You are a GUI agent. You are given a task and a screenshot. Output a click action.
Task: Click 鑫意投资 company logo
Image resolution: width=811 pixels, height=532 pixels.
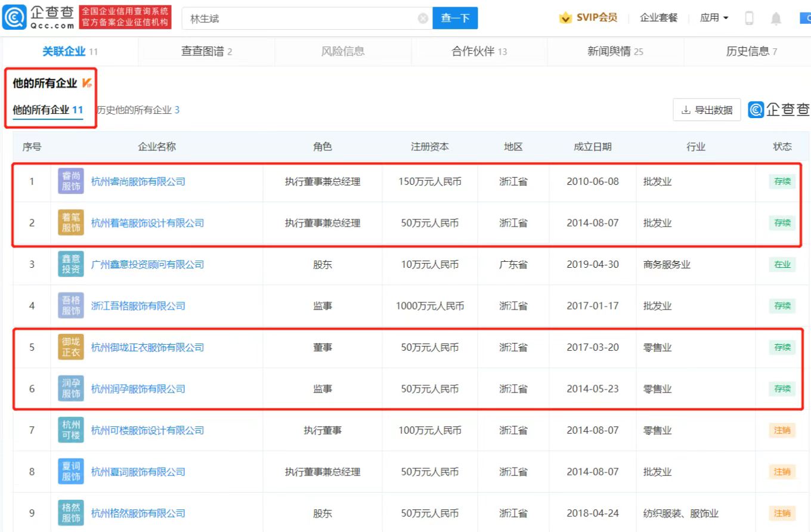point(71,264)
